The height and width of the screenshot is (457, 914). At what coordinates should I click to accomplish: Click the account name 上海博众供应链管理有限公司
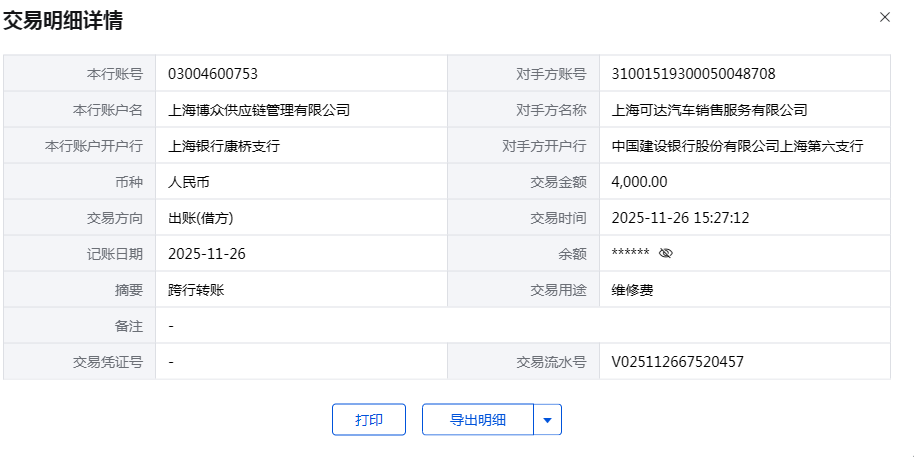pyautogui.click(x=259, y=110)
